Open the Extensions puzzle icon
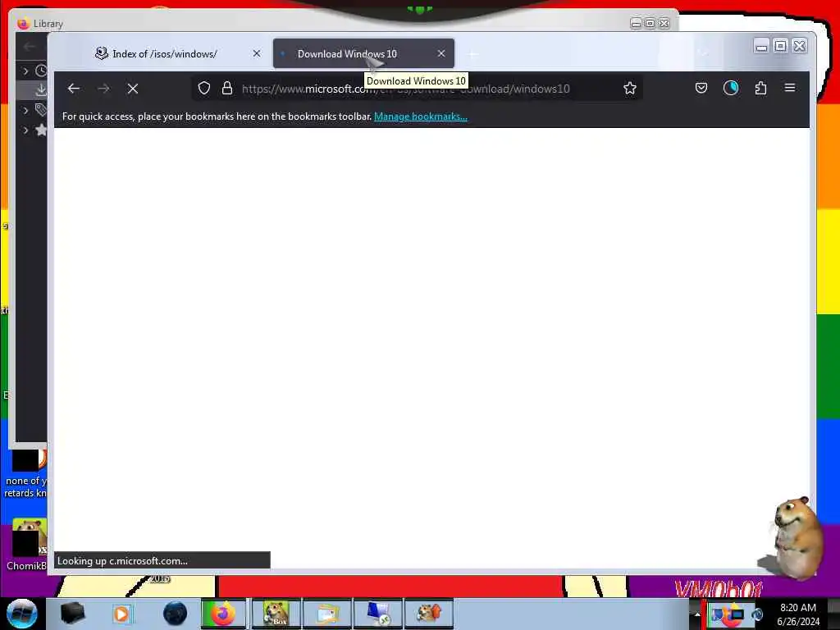Screen dimensions: 840x630 click(760, 88)
